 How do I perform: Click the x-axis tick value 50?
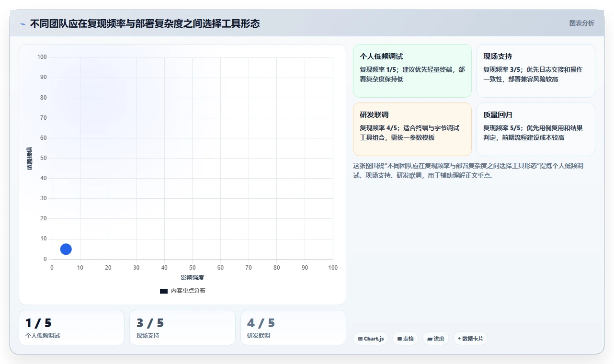point(193,268)
